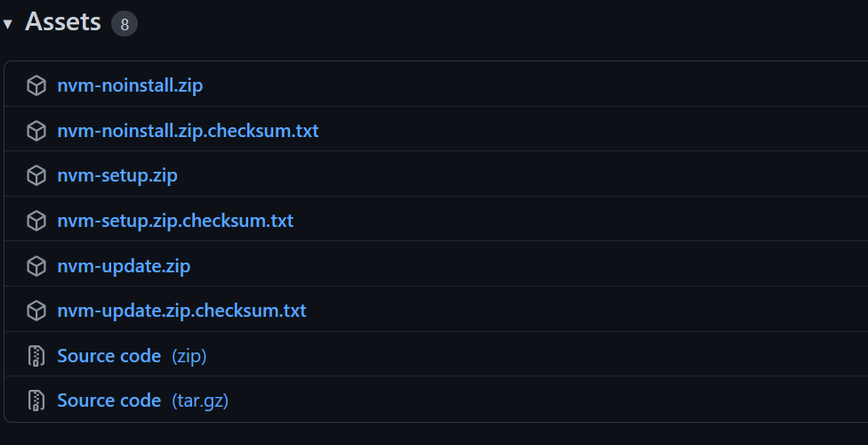Click package icon beside nvm-noinstall.zip.checksum.txt
The width and height of the screenshot is (868, 445).
tap(36, 131)
